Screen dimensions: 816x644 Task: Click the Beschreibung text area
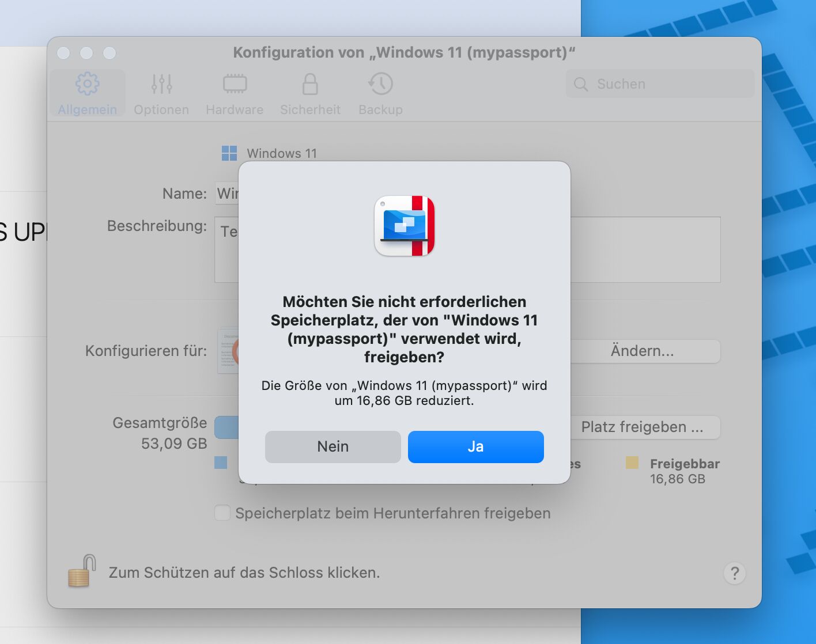[467, 249]
